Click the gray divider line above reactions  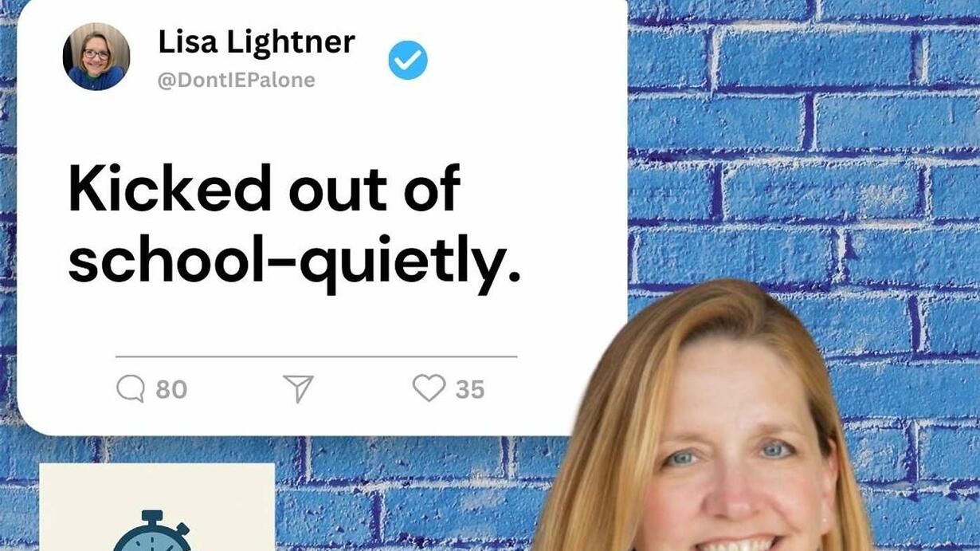click(x=316, y=356)
